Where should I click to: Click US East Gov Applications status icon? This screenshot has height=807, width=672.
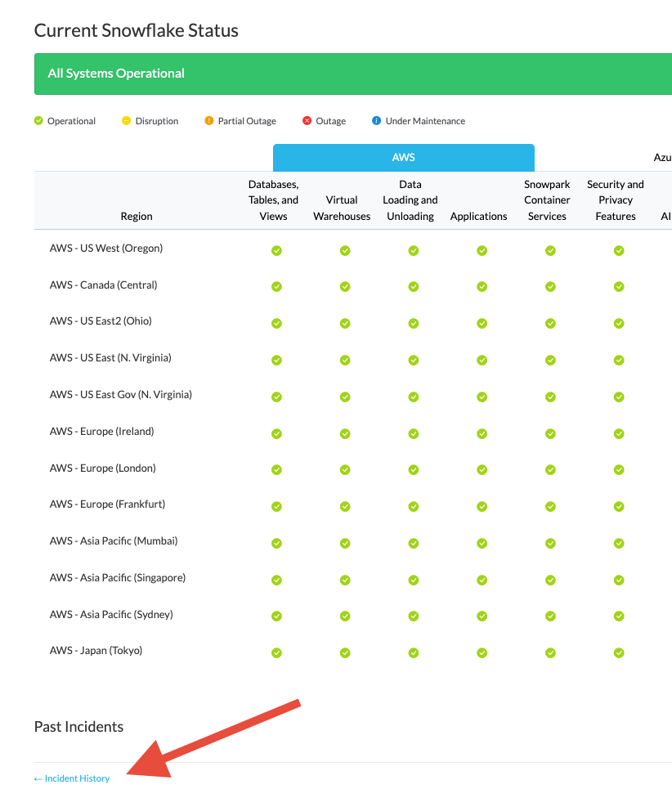tap(482, 397)
